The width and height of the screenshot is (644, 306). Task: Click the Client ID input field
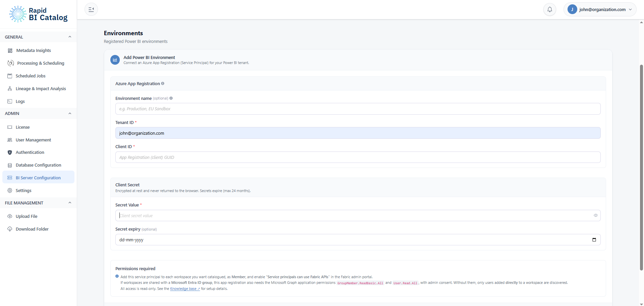358,157
